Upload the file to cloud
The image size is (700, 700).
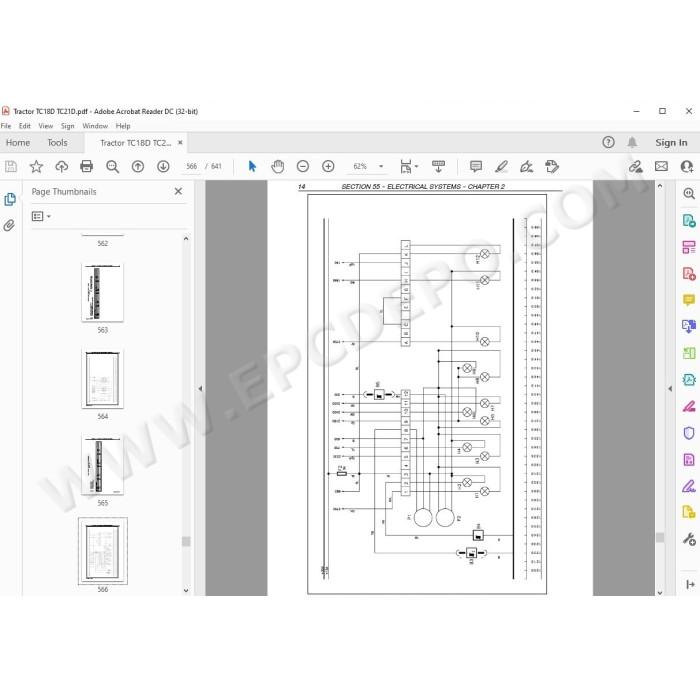(x=62, y=167)
